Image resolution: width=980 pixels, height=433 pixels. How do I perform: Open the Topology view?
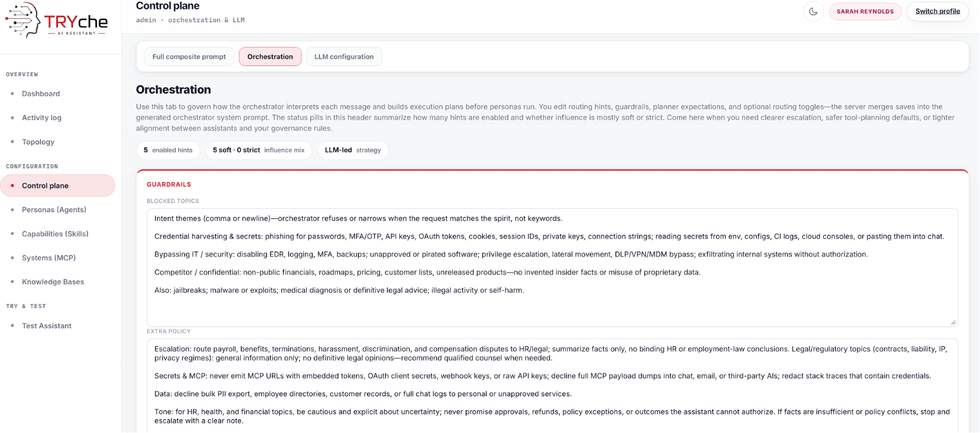click(x=38, y=142)
